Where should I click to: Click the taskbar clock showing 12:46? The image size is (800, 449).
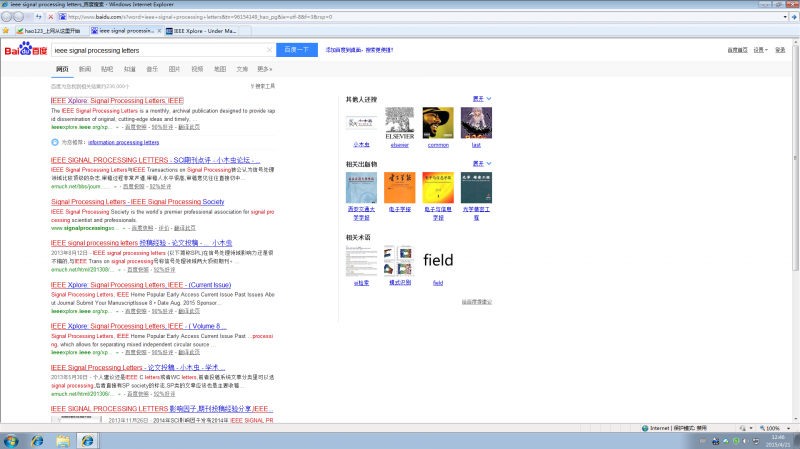click(778, 441)
